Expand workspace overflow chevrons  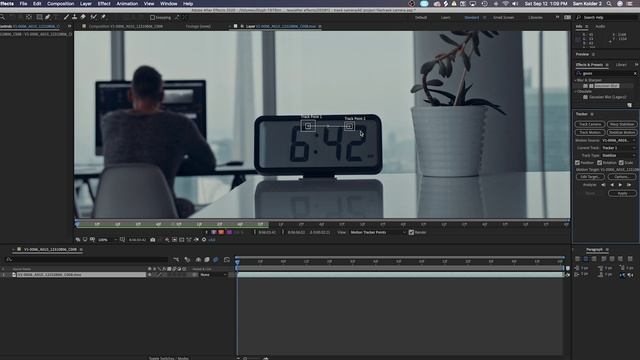[557, 18]
